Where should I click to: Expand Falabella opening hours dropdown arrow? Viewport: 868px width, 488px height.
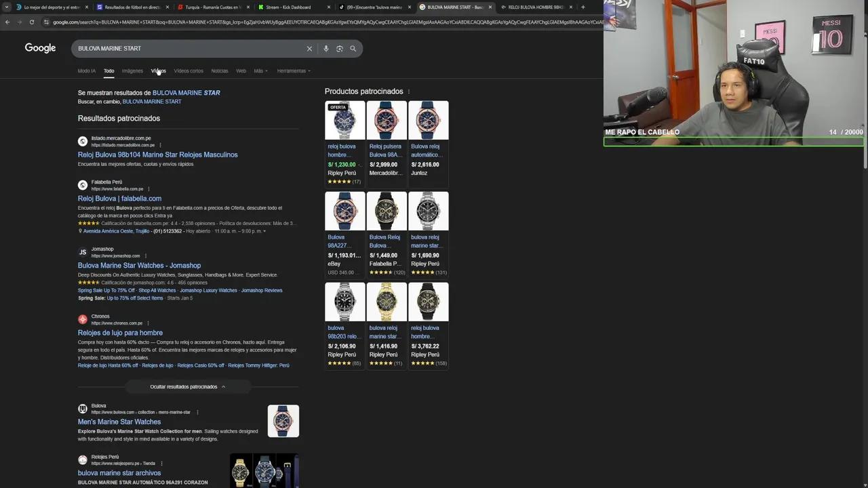[x=264, y=231]
